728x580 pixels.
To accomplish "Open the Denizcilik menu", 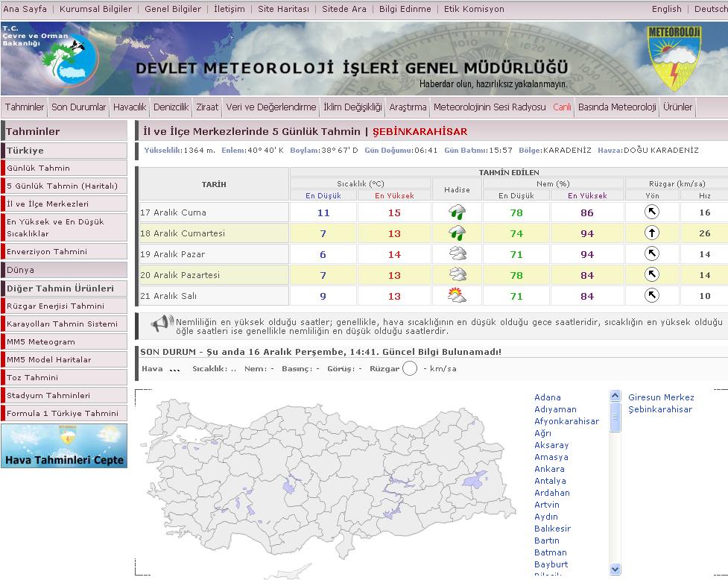I will click(171, 107).
